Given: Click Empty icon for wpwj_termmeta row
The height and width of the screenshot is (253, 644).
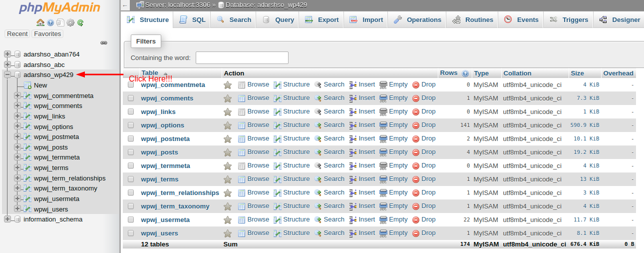Looking at the screenshot, I should pos(383,166).
